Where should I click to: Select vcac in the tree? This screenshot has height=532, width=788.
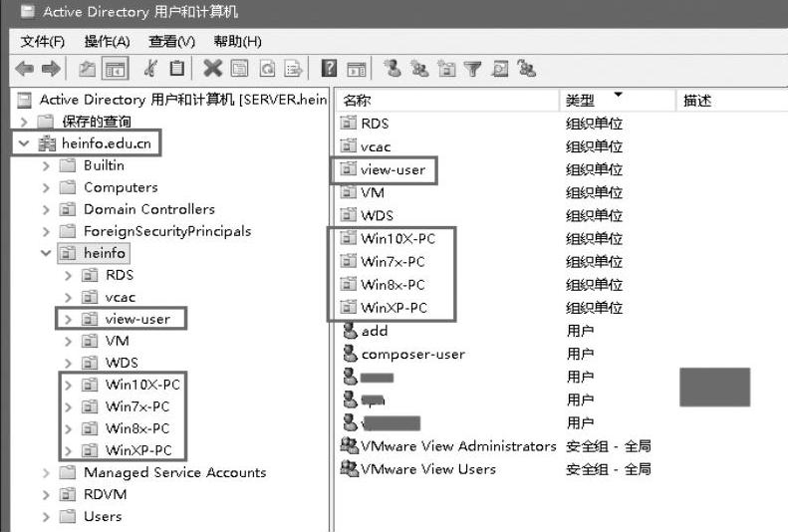(x=121, y=297)
